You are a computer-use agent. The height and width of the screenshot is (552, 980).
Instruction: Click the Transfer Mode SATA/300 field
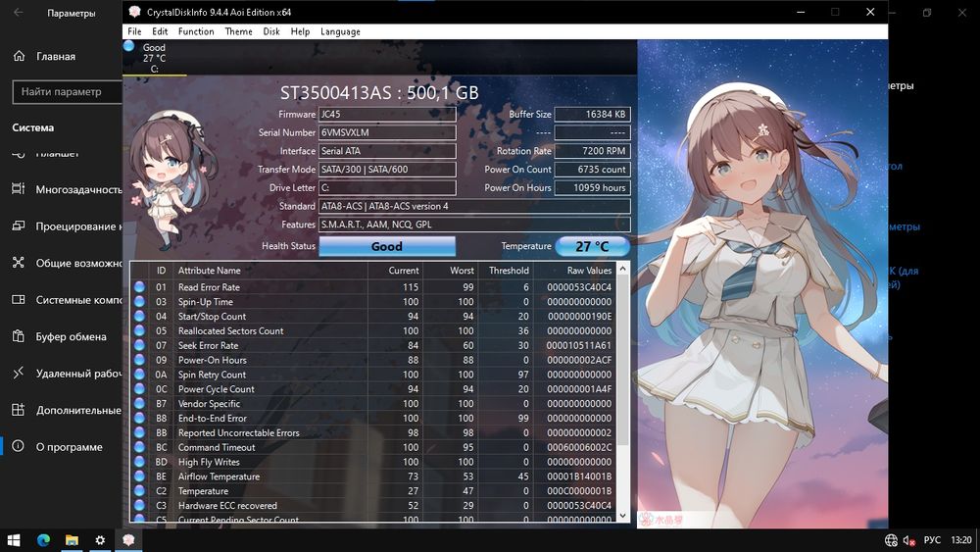(x=387, y=170)
